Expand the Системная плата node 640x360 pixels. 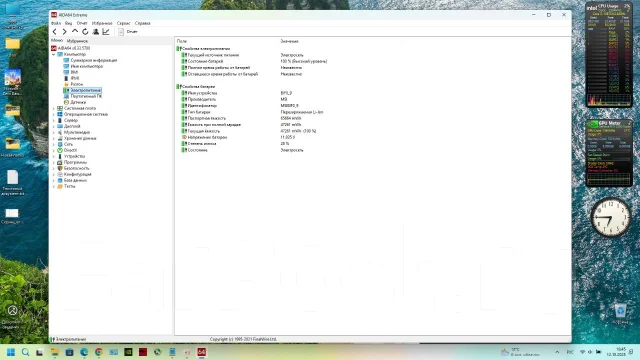(x=53, y=109)
